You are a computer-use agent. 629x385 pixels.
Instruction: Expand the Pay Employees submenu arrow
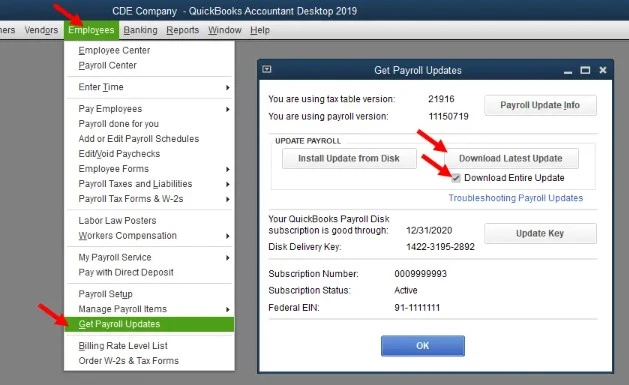click(227, 109)
